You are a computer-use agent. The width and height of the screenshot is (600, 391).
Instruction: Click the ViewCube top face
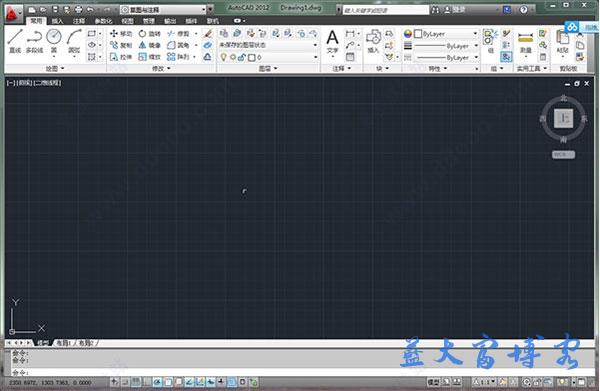[x=563, y=119]
